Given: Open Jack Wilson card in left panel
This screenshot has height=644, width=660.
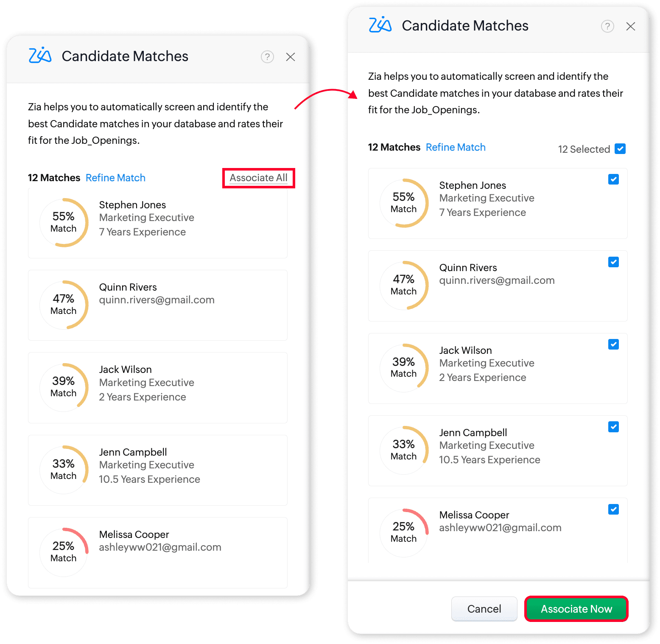Looking at the screenshot, I should pyautogui.click(x=158, y=387).
